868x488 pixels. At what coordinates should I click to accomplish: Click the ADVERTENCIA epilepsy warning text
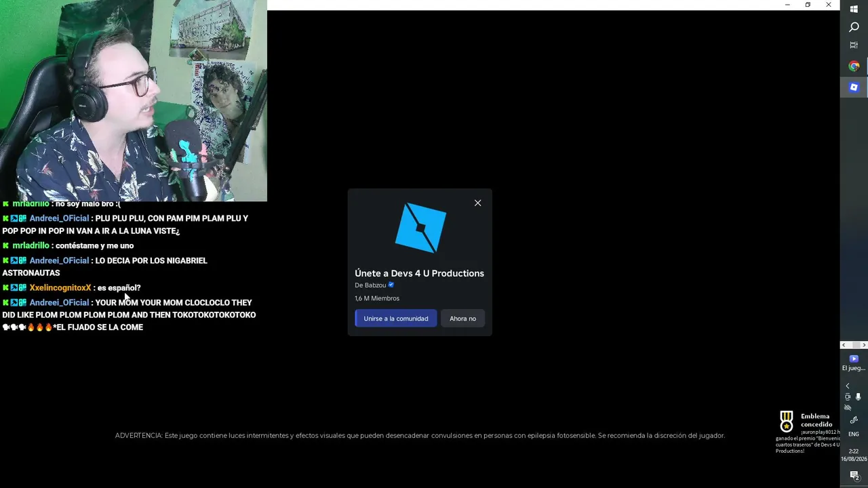pos(420,436)
